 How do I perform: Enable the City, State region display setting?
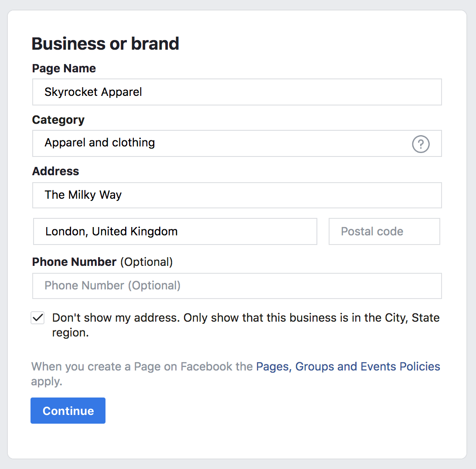(37, 318)
